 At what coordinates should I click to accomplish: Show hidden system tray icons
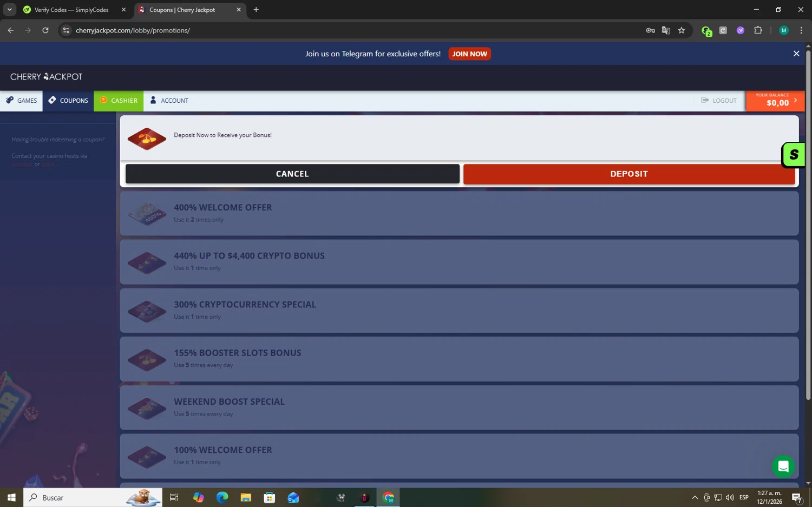(695, 497)
